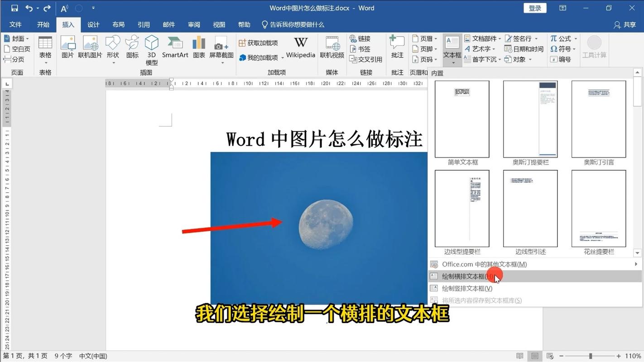Click the zoom in plus button
Image resolution: width=644 pixels, height=362 pixels.
[619, 356]
